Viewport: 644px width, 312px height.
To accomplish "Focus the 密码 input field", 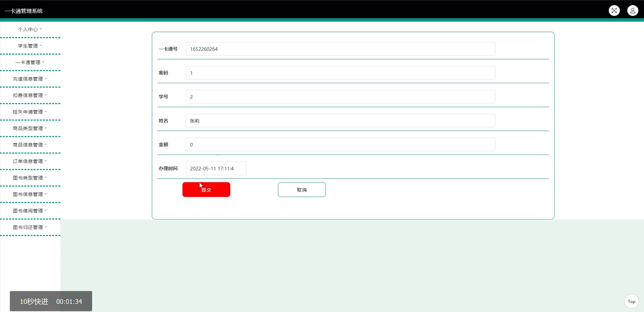I will (340, 73).
